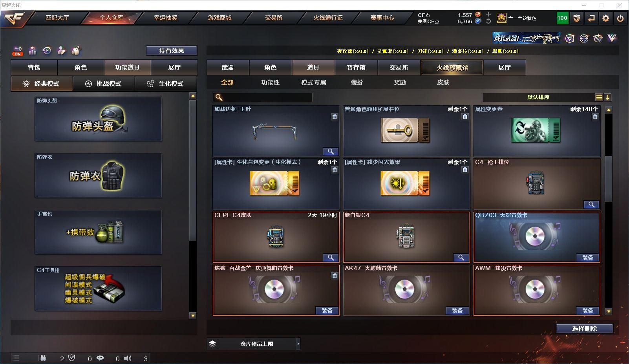Toggle list view icon beside 默认排序

tap(599, 97)
